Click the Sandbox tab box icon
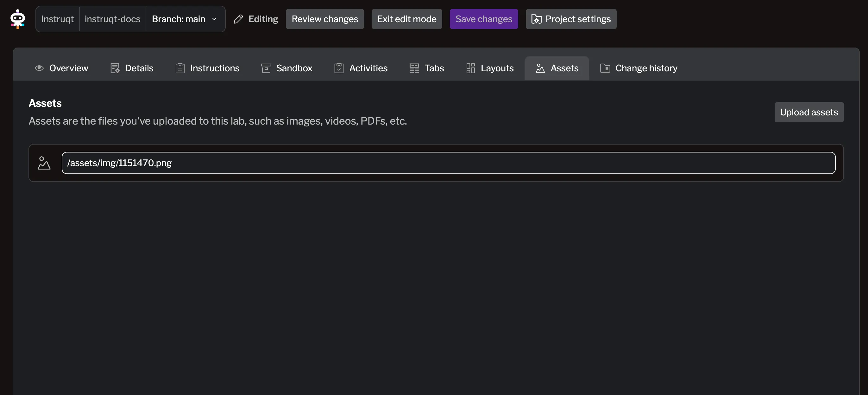Screen dimensions: 868x395 pos(266,68)
